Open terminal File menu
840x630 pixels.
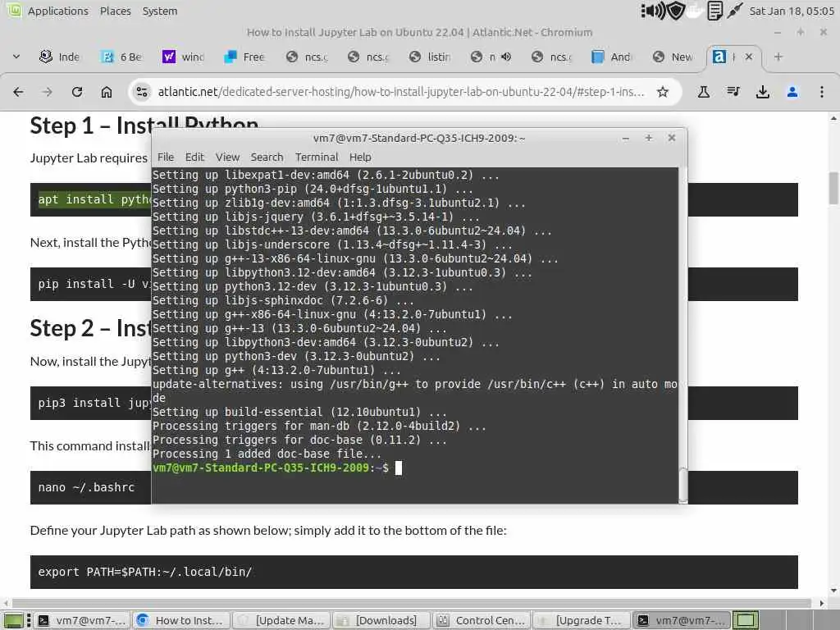[x=166, y=157]
